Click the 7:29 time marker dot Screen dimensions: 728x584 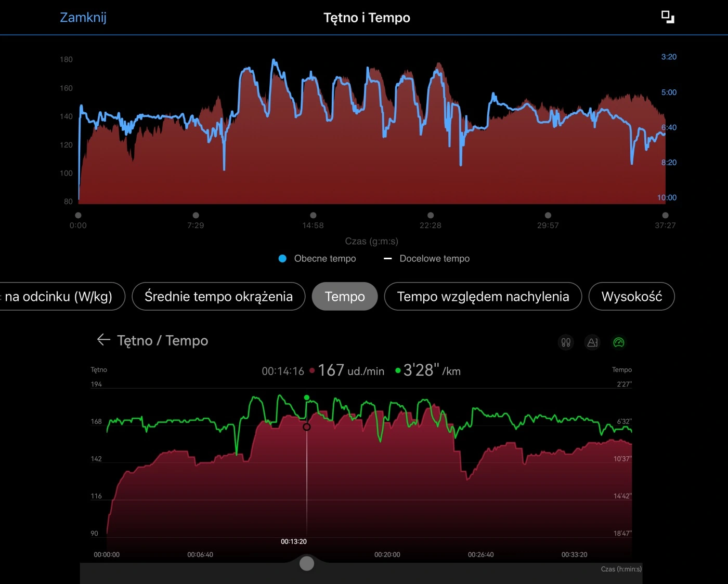point(196,215)
